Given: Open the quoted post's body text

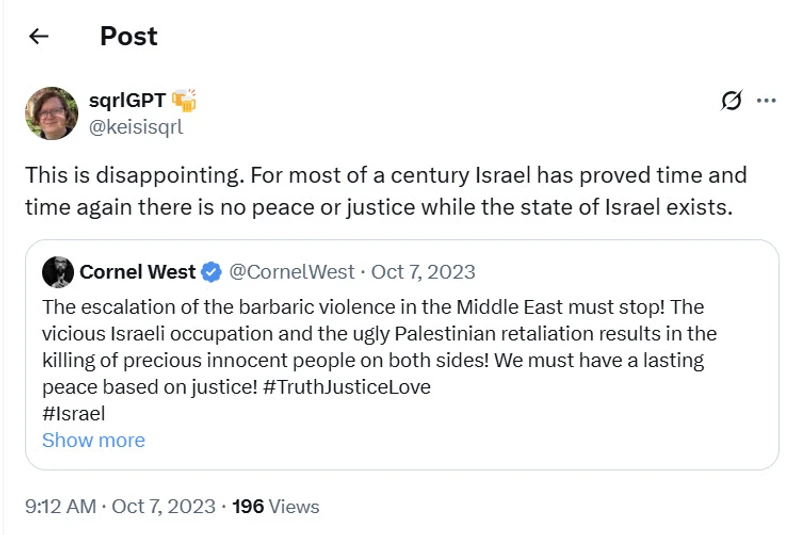Looking at the screenshot, I should coord(380,333).
